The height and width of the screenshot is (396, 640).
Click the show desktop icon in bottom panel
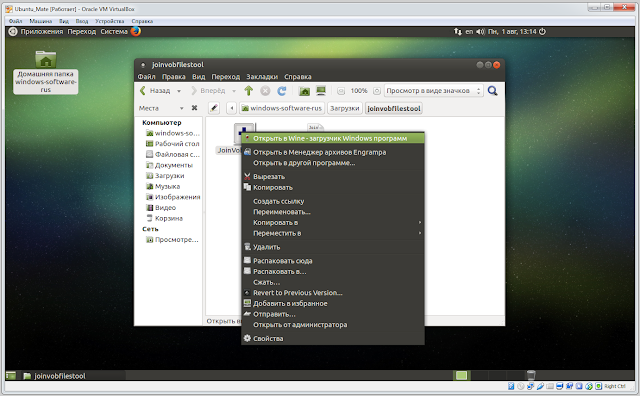click(x=11, y=376)
